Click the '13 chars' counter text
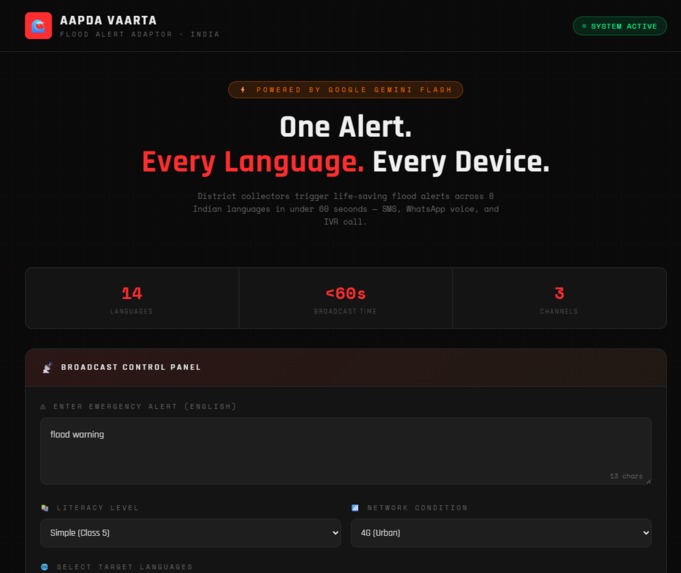The width and height of the screenshot is (681, 573). tap(626, 476)
